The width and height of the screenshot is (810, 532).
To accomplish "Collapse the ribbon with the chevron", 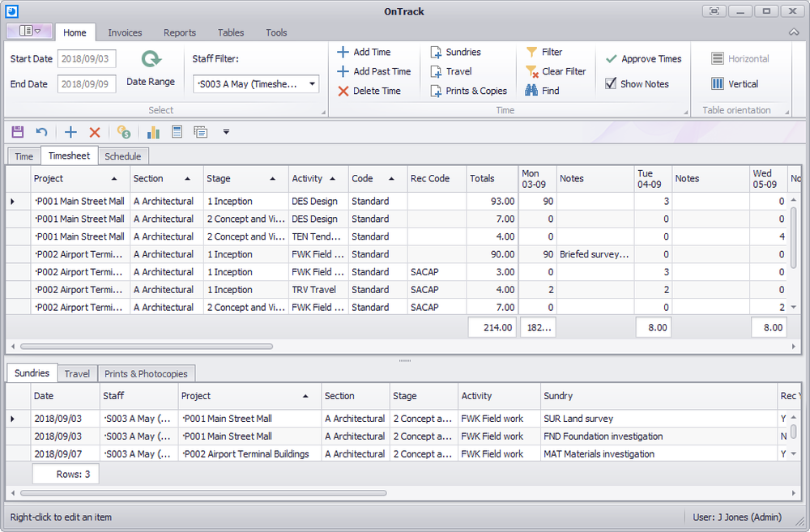I will (x=794, y=32).
